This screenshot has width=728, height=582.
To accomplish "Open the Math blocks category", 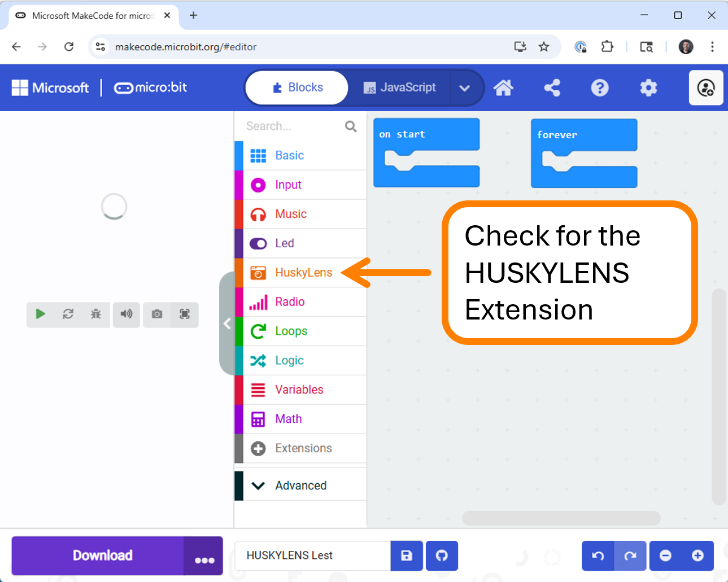I will pos(300,419).
